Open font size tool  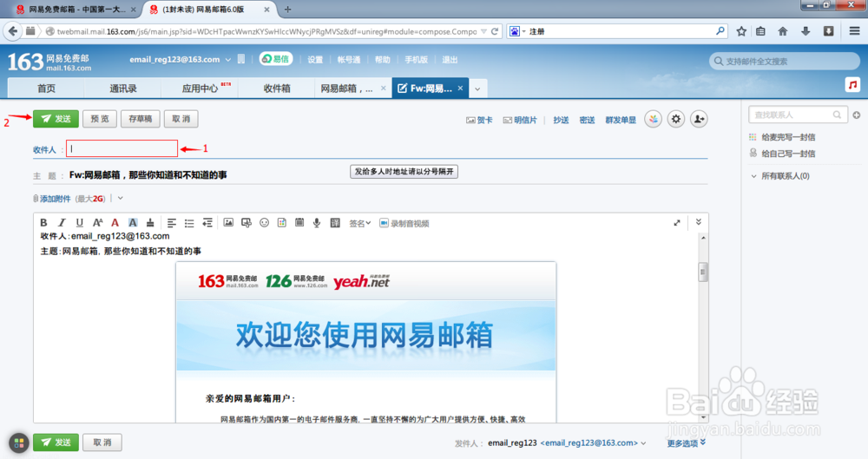(x=97, y=223)
